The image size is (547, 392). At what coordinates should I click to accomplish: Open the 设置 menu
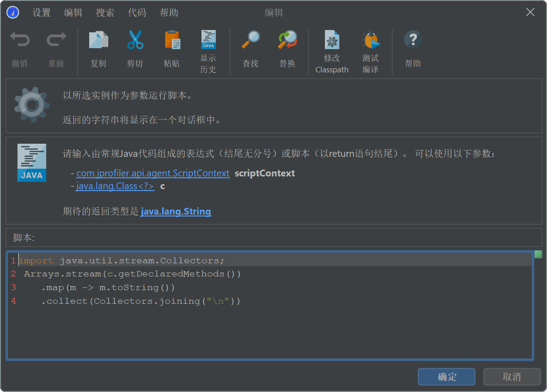tap(41, 13)
